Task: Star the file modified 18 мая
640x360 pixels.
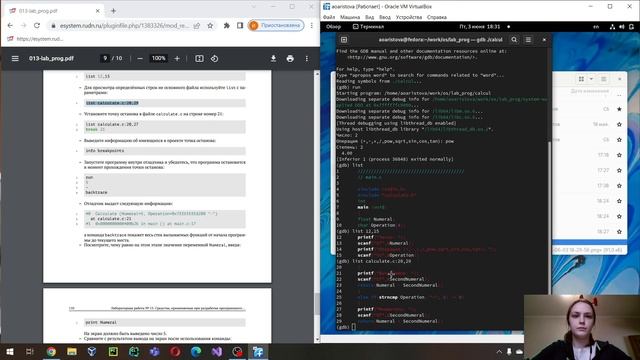Action: (x=619, y=124)
